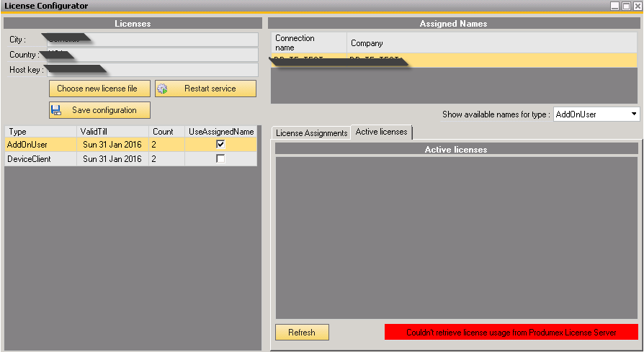The height and width of the screenshot is (352, 644).
Task: Click into the Country field
Action: [153, 55]
